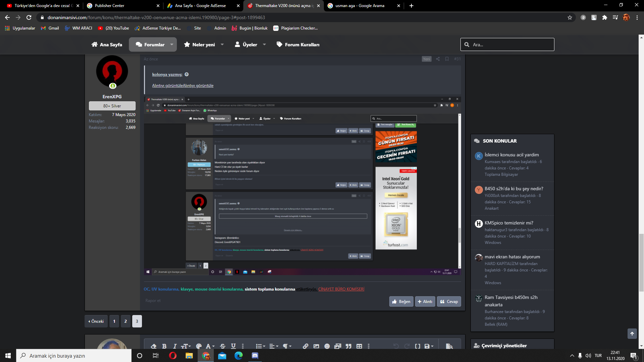Go to page 2 of thread

point(126,321)
